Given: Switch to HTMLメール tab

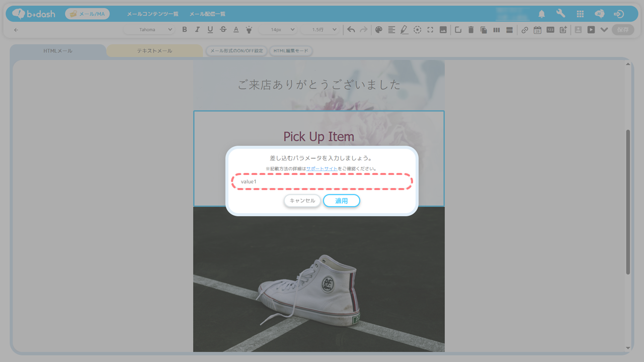Looking at the screenshot, I should tap(58, 51).
